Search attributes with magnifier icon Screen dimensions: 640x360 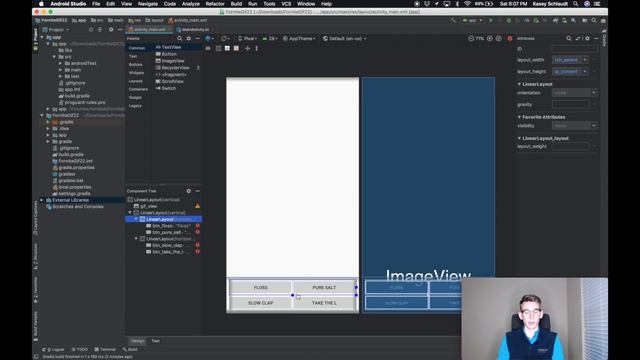[569, 38]
